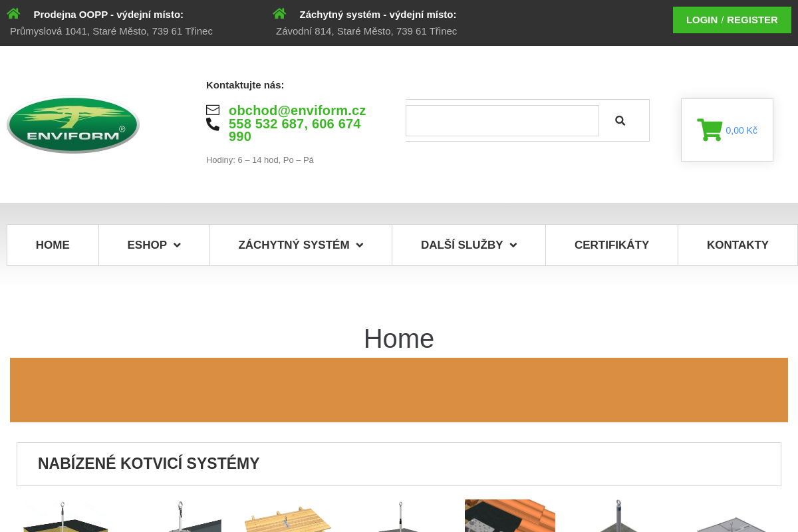The image size is (798, 532).
Task: Open the shopping cart icon
Action: pos(710,130)
